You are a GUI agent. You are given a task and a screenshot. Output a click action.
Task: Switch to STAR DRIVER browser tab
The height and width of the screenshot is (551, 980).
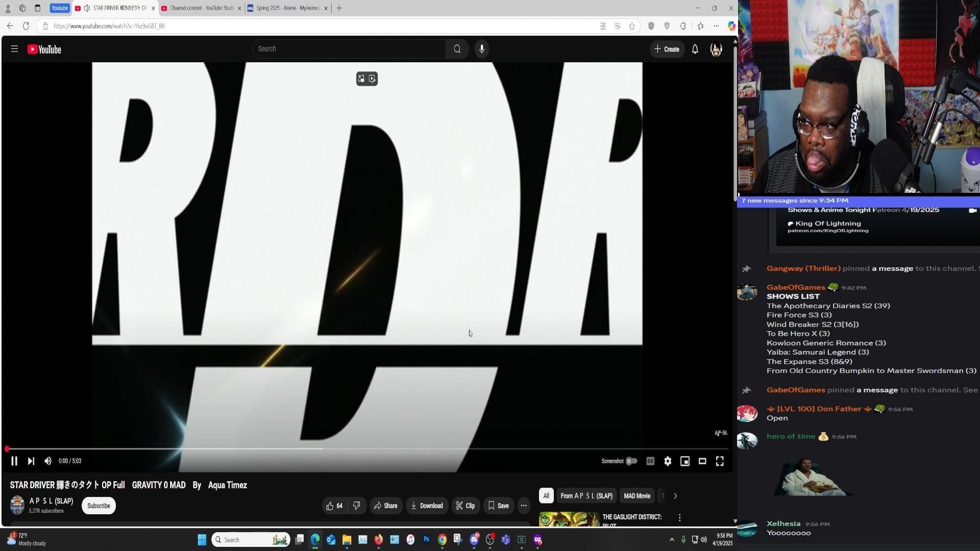[x=115, y=8]
